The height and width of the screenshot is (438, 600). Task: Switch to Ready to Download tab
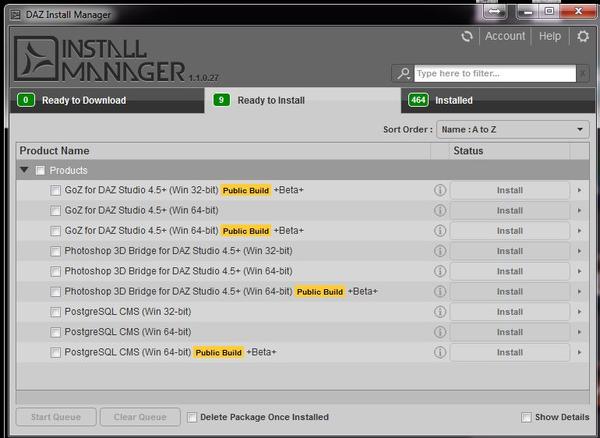[107, 100]
